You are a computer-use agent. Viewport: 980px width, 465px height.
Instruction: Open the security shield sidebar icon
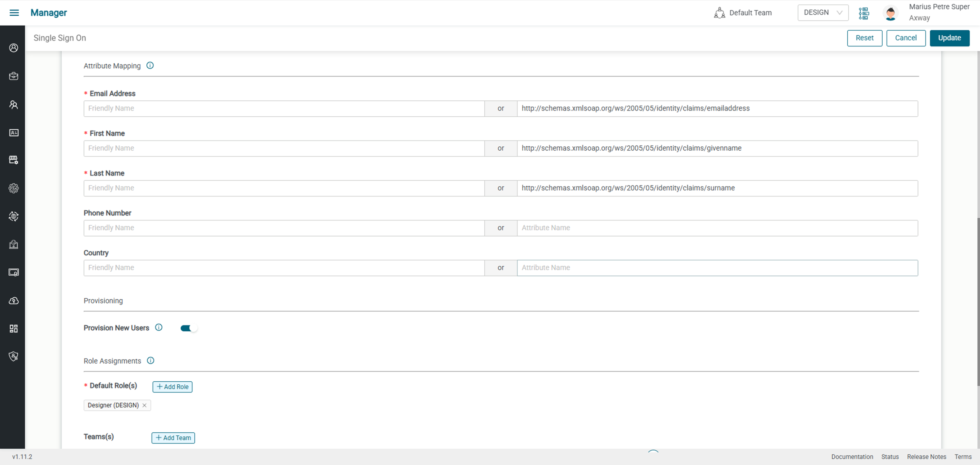14,357
